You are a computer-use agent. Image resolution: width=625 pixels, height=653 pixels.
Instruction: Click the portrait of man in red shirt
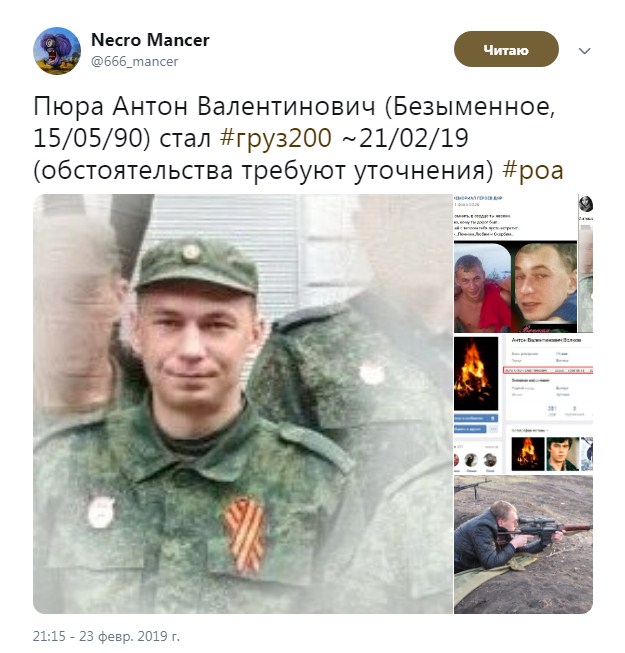pos(482,288)
